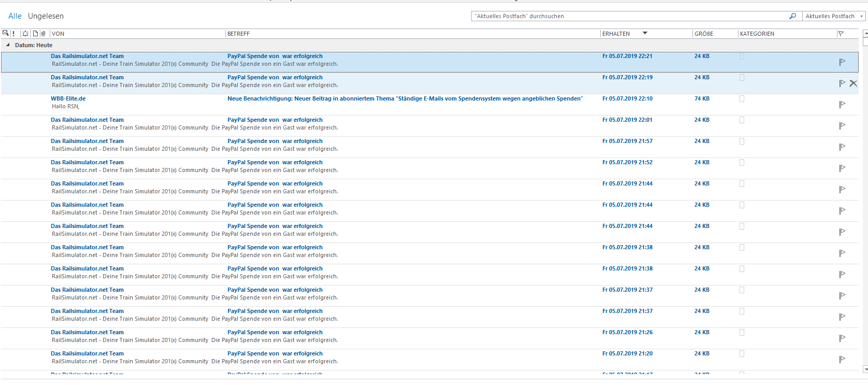Click the search magnifier icon
The image size is (868, 385).
click(x=792, y=16)
